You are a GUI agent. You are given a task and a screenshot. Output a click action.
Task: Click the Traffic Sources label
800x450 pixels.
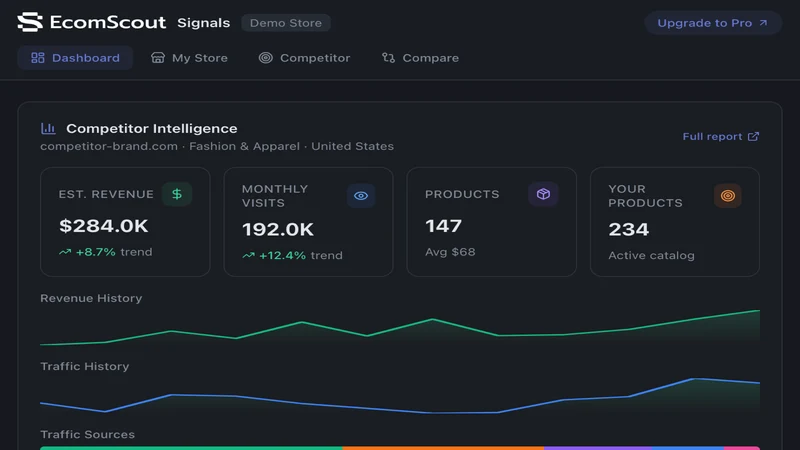tap(88, 435)
